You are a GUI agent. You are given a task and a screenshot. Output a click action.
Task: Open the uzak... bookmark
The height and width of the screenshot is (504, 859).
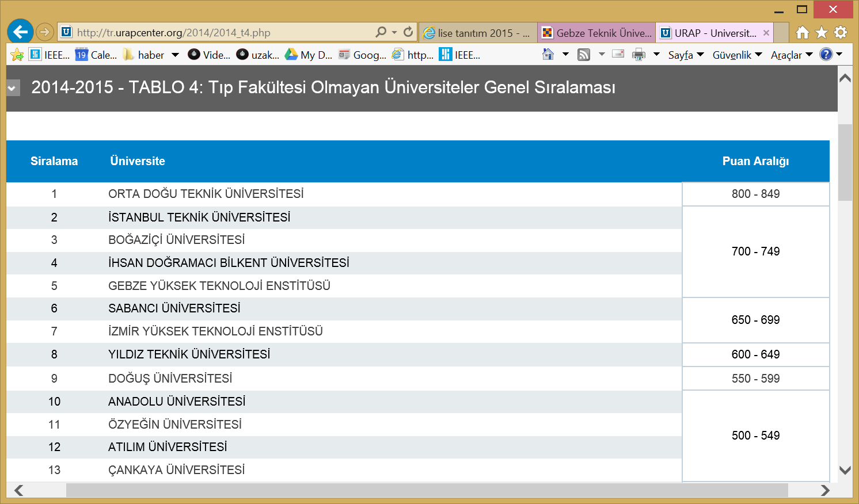tap(258, 55)
